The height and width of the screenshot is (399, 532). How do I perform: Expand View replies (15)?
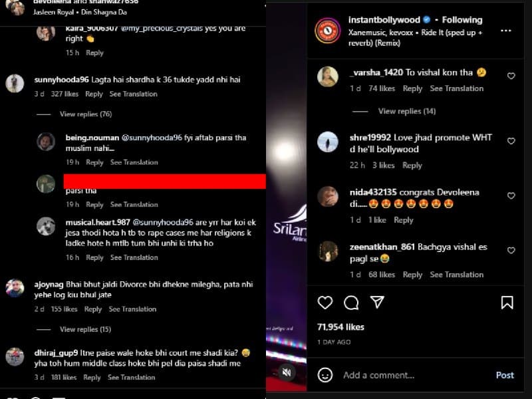(85, 329)
